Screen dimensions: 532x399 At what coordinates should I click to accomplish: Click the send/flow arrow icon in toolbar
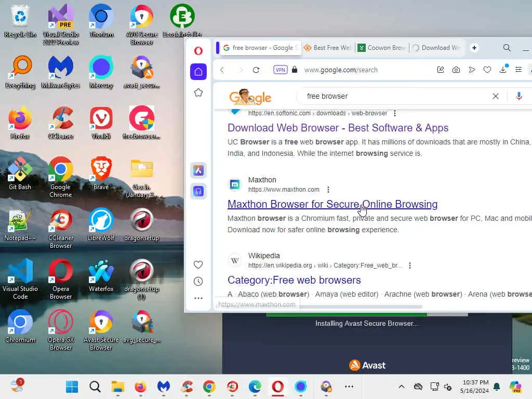(x=472, y=70)
